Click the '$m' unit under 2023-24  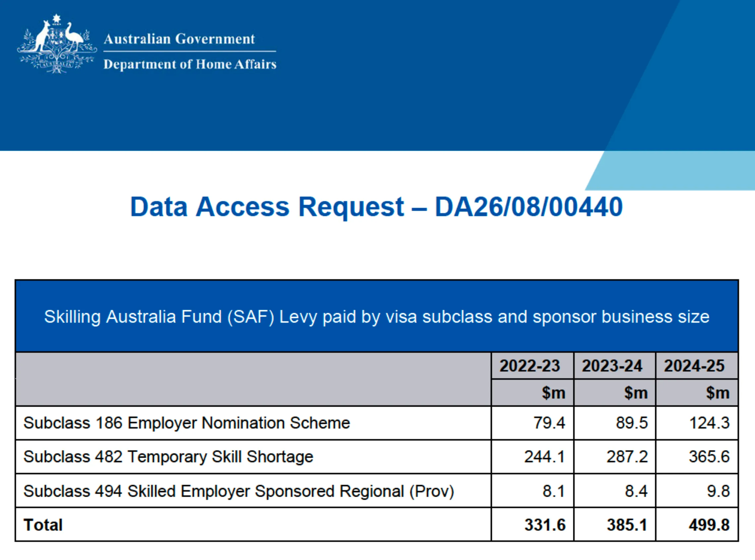[x=636, y=393]
